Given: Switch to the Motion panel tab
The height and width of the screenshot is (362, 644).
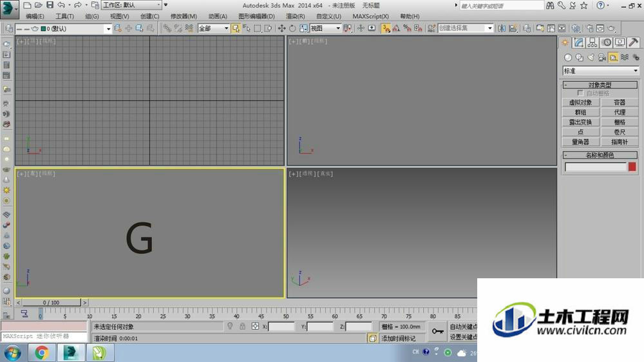Looking at the screenshot, I should (607, 43).
